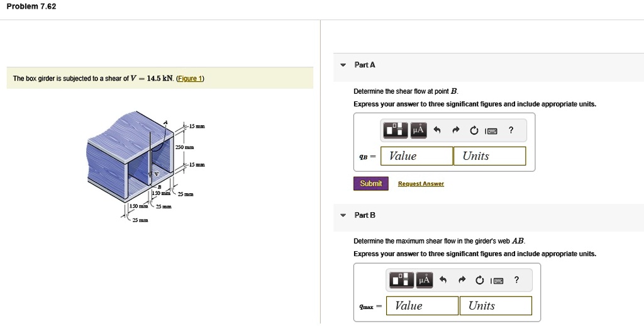Reset Part B answer with circular arrow
The height and width of the screenshot is (326, 644).
(x=480, y=281)
